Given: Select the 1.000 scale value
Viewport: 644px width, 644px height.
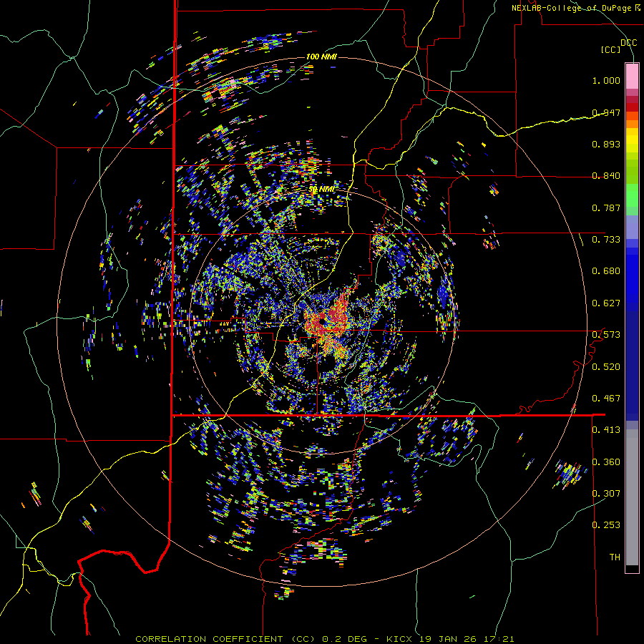Looking at the screenshot, I should (x=606, y=80).
